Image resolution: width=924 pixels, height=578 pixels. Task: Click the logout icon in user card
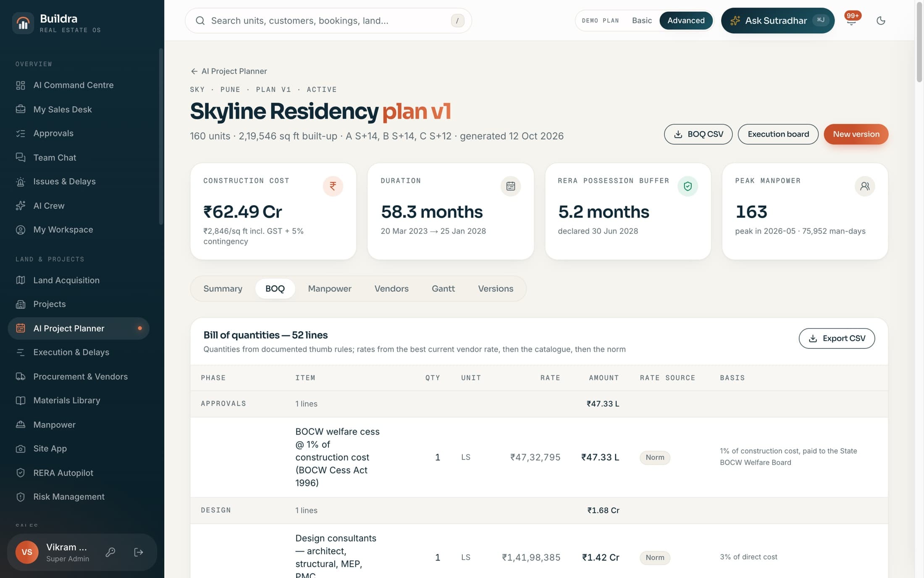point(139,552)
